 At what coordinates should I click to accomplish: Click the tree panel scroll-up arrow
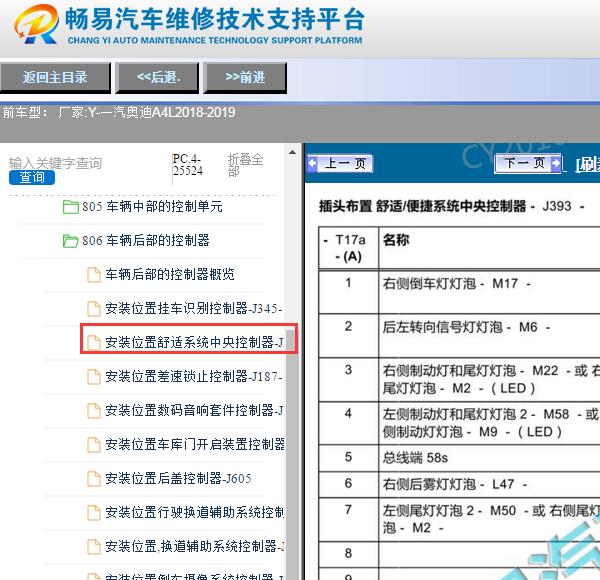[x=292, y=152]
